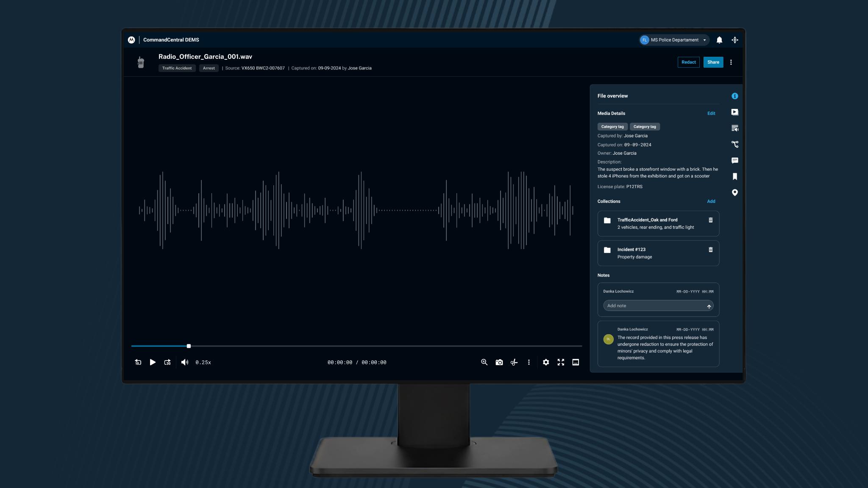Viewport: 868px width, 488px height.
Task: Open the transcript sidebar panel
Action: coord(734,128)
